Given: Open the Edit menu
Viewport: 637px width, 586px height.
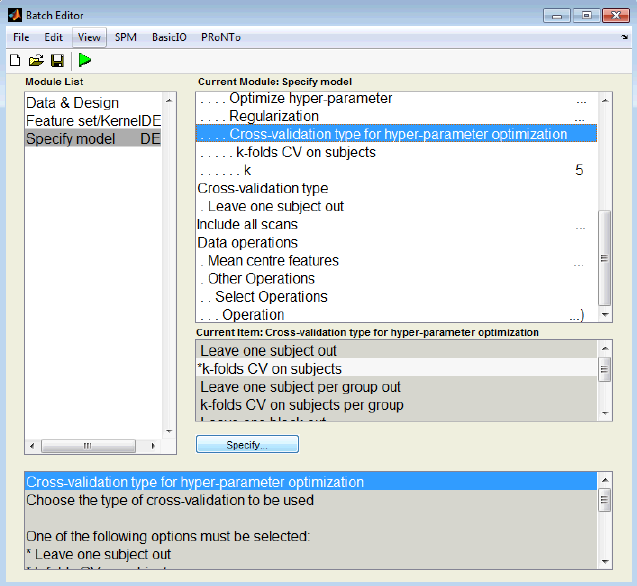Looking at the screenshot, I should coord(53,37).
